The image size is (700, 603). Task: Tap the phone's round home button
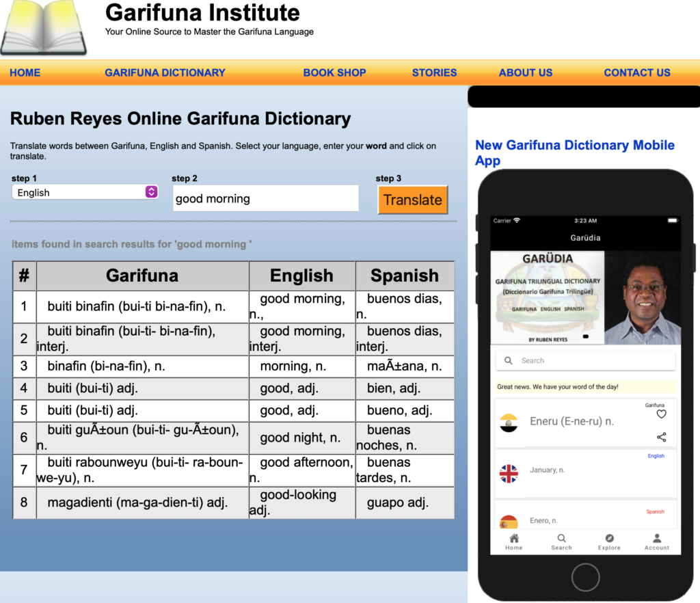coord(585,577)
